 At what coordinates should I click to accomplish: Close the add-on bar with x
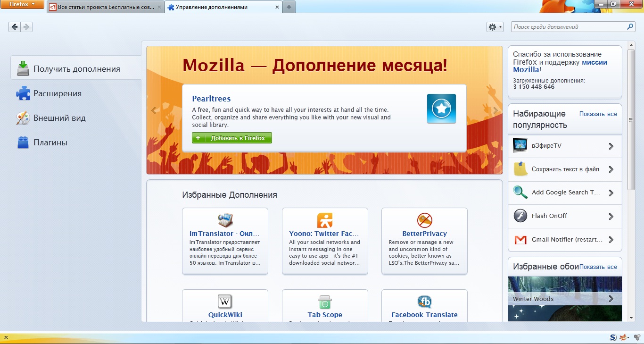pos(6,337)
